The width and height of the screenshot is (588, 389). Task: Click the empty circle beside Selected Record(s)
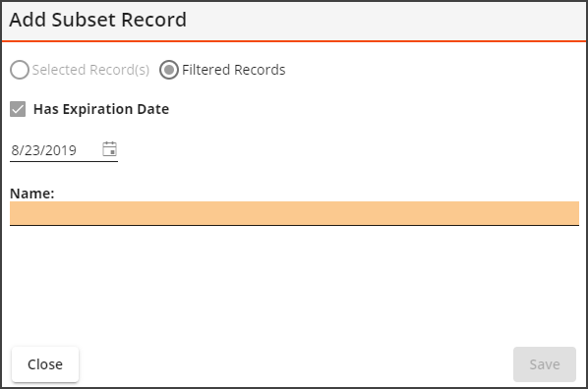click(x=20, y=70)
